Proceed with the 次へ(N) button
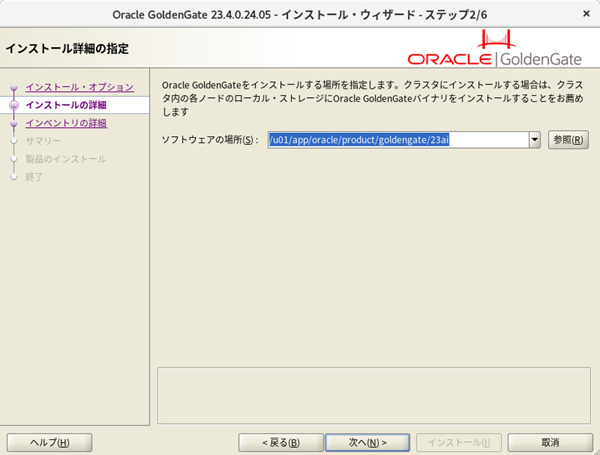600x455 pixels. (367, 443)
